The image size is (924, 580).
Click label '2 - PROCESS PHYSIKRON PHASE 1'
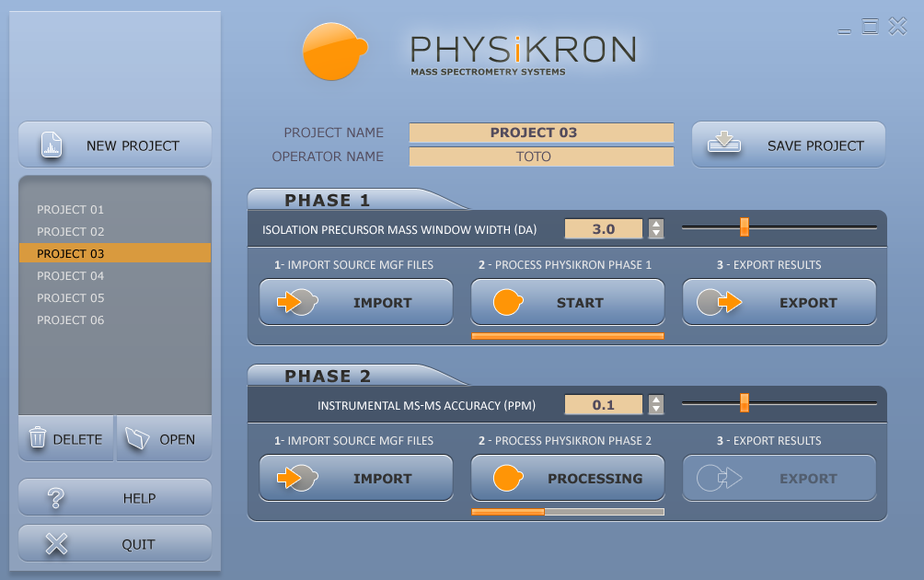(565, 265)
